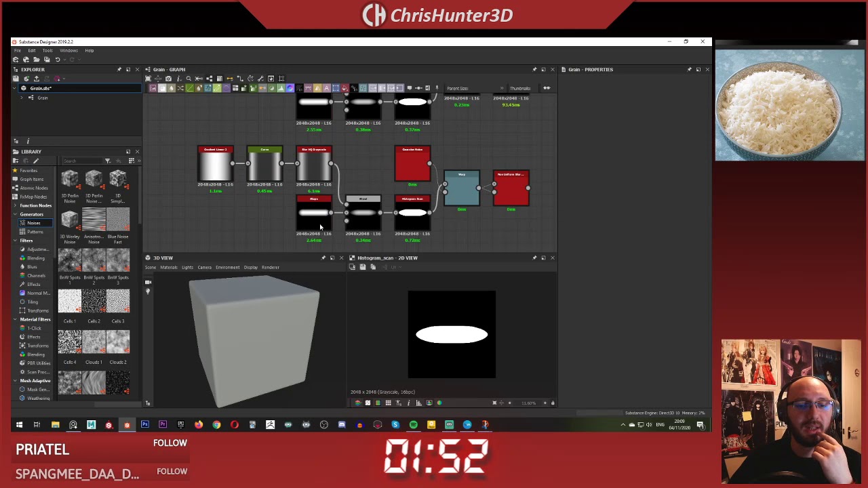Open the Help menu

click(89, 50)
